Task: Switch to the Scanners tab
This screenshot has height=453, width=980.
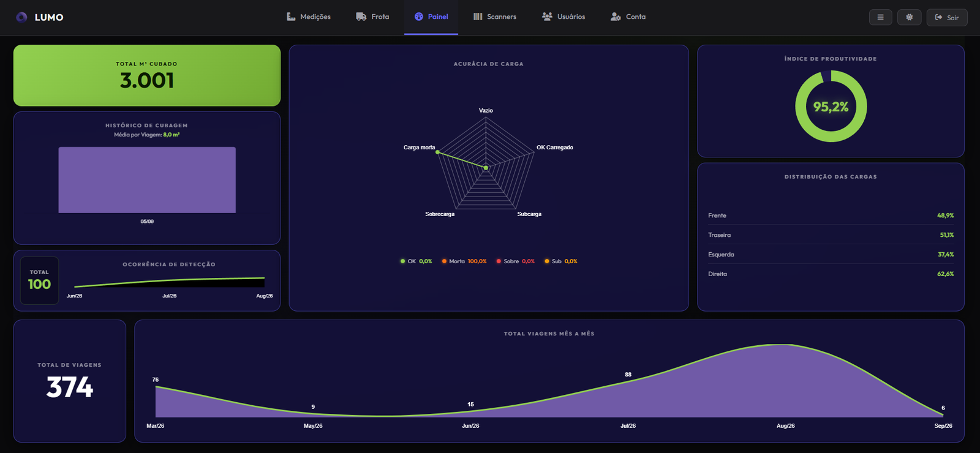Action: click(495, 17)
